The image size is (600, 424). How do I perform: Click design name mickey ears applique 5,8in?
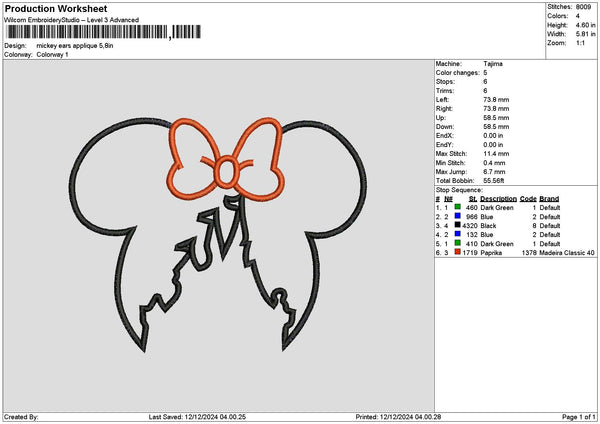75,46
